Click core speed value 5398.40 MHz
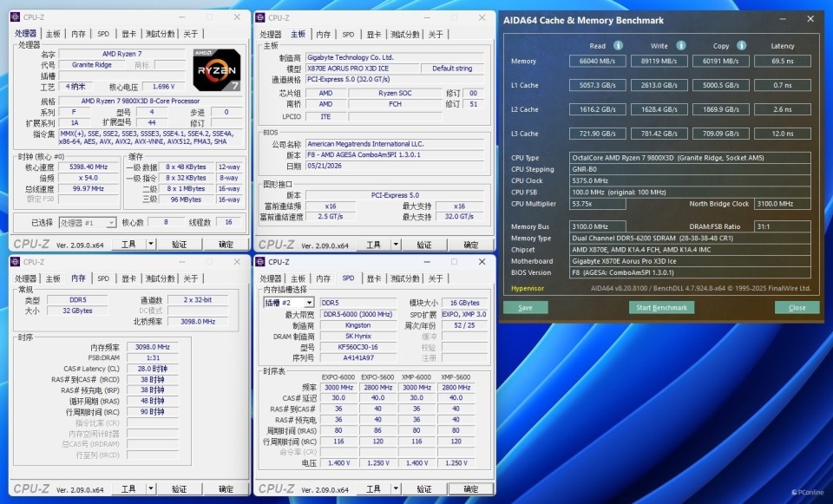Image resolution: width=833 pixels, height=504 pixels. [x=89, y=167]
